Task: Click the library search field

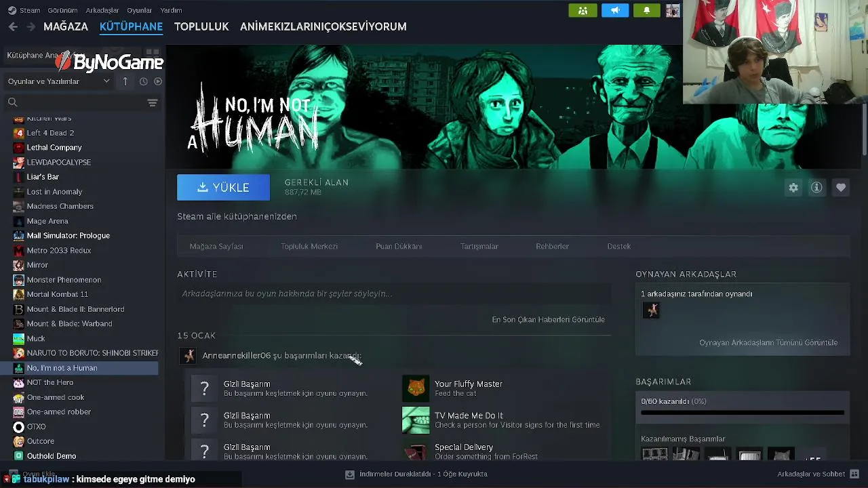Action: [81, 102]
